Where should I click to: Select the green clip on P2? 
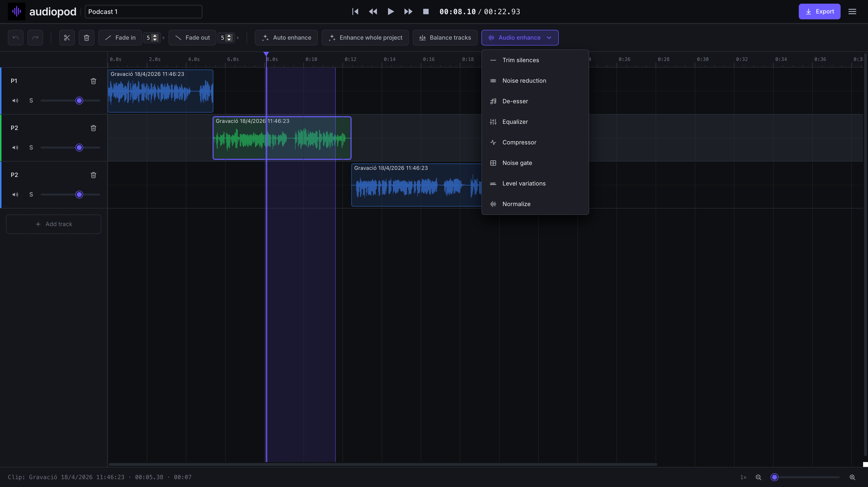(282, 138)
